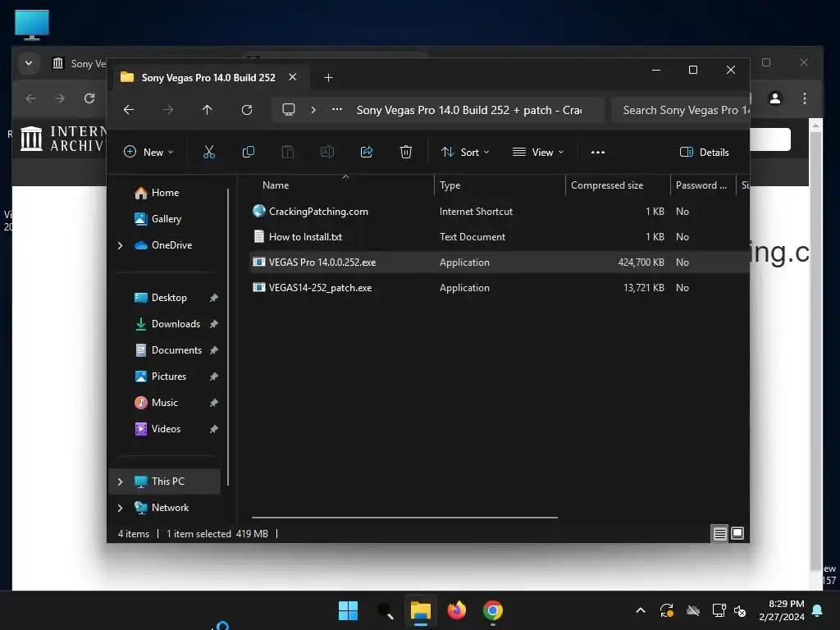Expand the Network tree node
The image size is (840, 630).
[120, 508]
